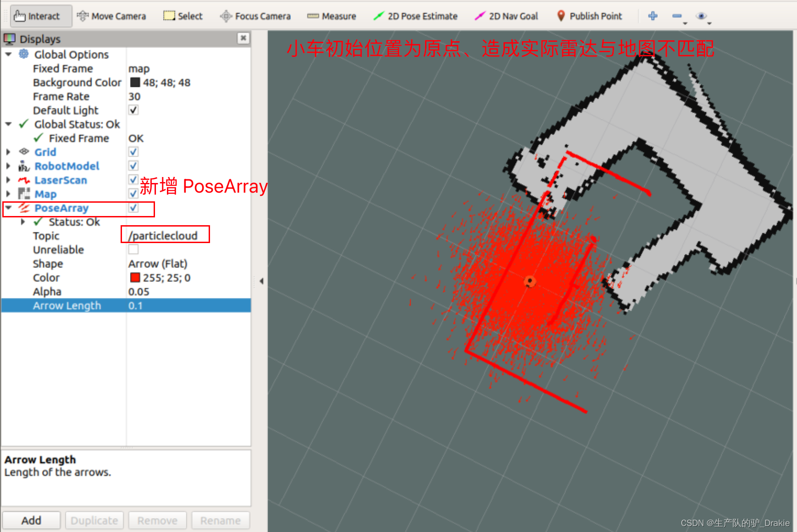Expand the Map display item

(x=8, y=194)
